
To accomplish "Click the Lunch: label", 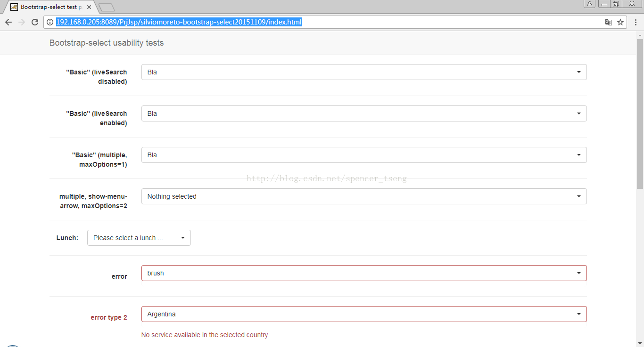I will point(67,238).
